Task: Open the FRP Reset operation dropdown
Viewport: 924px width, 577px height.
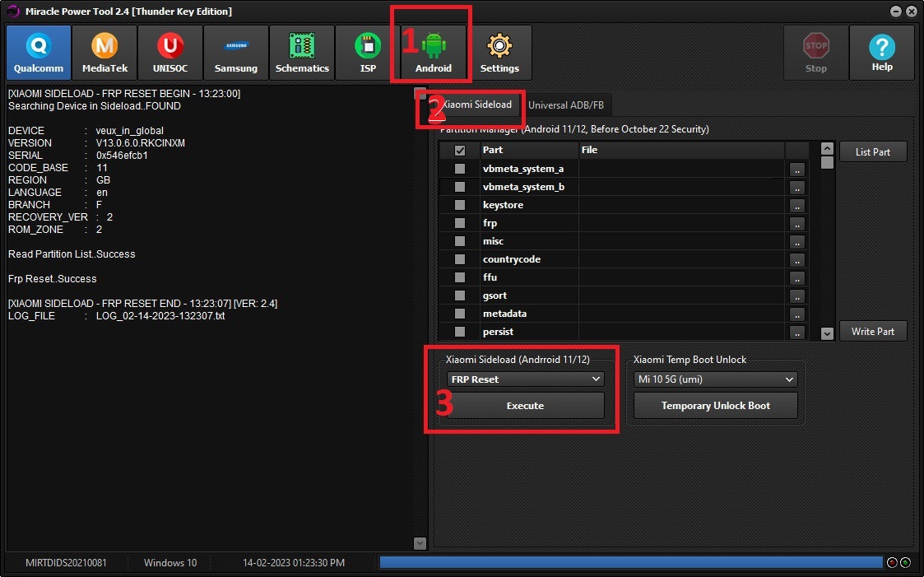Action: (x=525, y=379)
